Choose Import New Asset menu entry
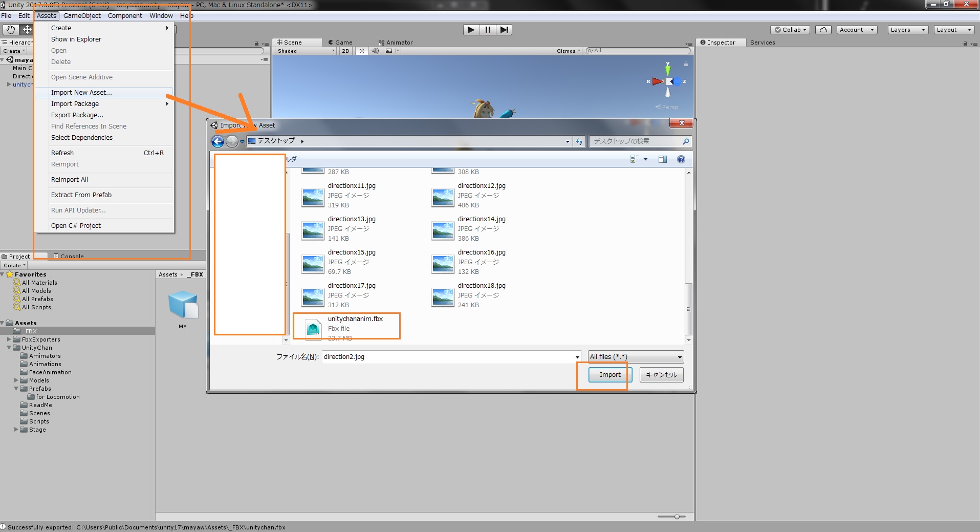 point(104,93)
